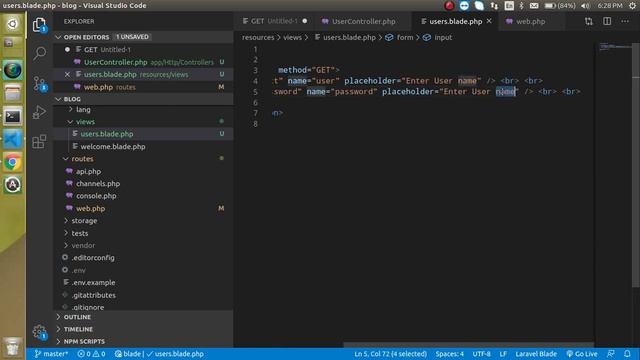Open the Source Control view
The width and height of the screenshot is (640, 360).
[x=39, y=83]
